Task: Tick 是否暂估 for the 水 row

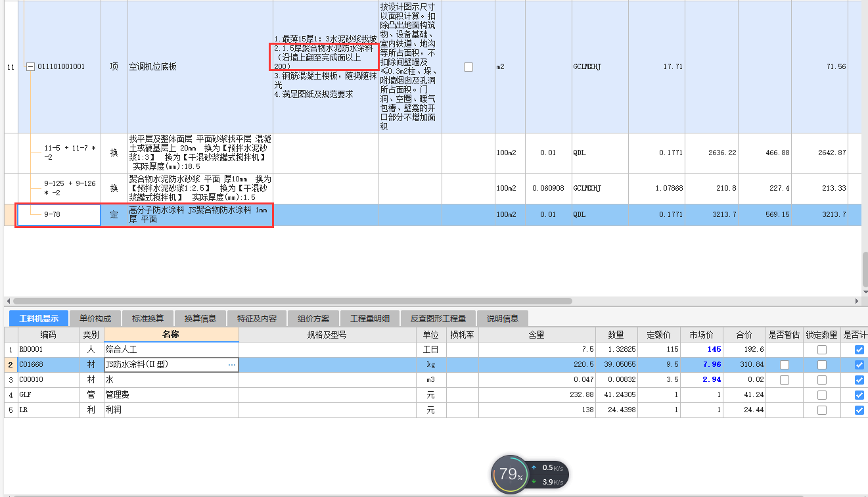Action: tap(785, 380)
